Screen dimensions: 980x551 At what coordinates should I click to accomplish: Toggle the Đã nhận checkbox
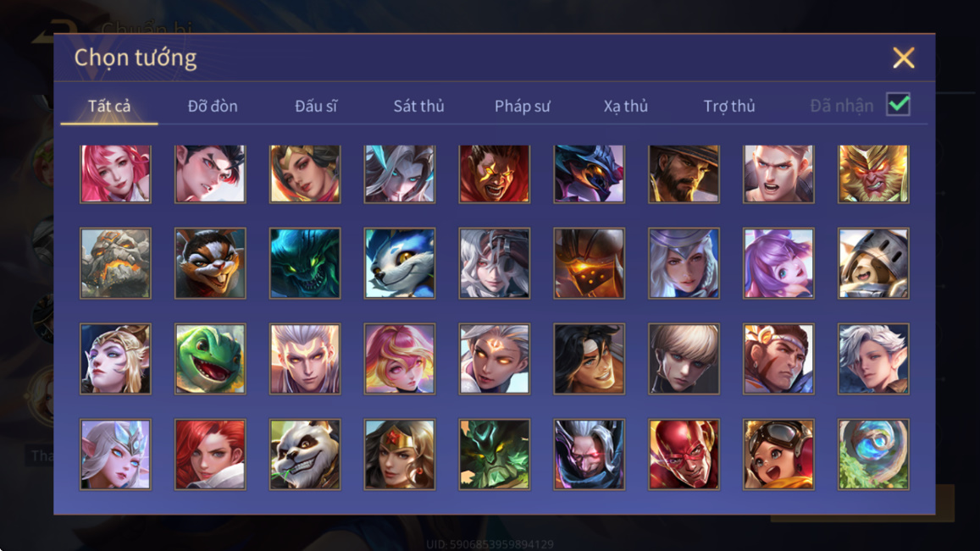click(x=898, y=104)
